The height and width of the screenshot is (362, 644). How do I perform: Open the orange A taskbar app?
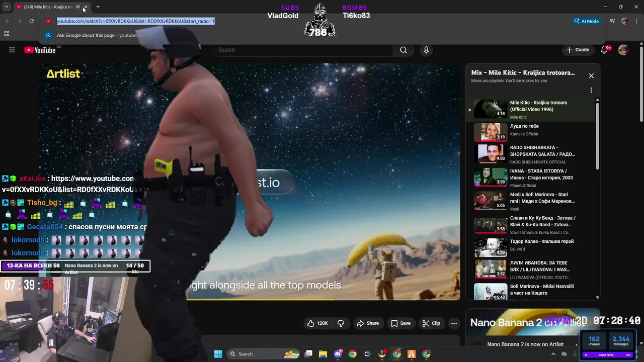coord(411,354)
